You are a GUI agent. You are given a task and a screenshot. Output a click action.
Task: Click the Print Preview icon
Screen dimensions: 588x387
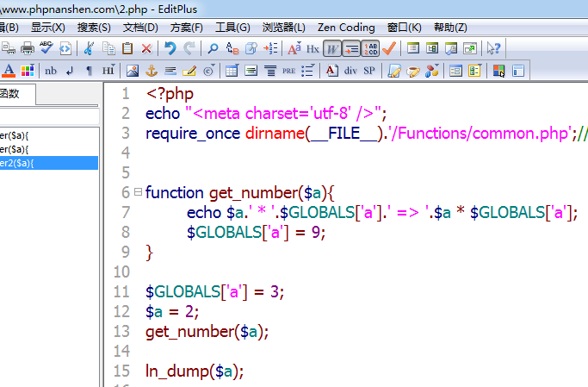pos(9,48)
